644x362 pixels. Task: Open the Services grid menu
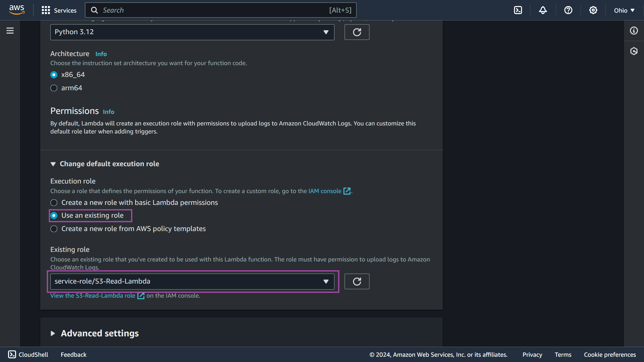pyautogui.click(x=59, y=10)
